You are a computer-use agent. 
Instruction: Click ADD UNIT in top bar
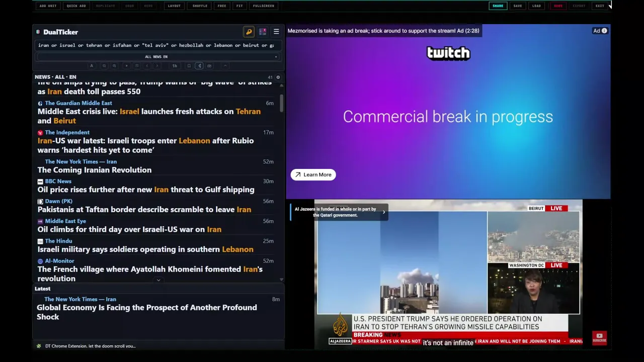(x=48, y=6)
